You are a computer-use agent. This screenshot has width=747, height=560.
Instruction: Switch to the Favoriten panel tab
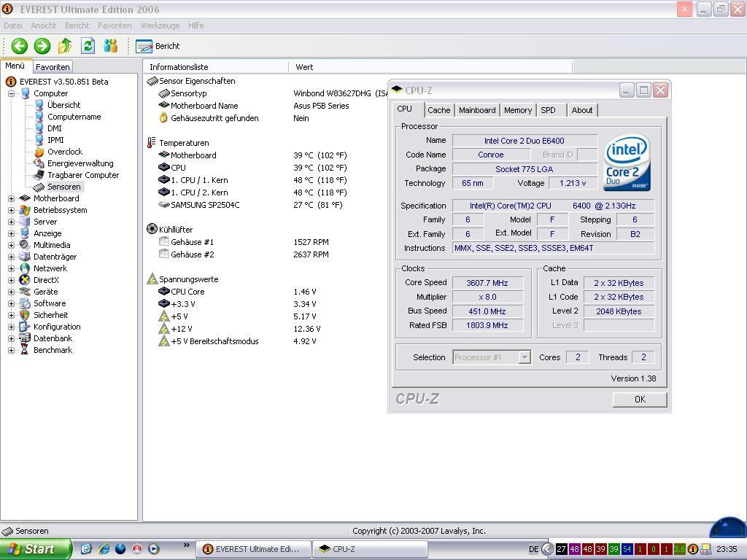[x=53, y=67]
